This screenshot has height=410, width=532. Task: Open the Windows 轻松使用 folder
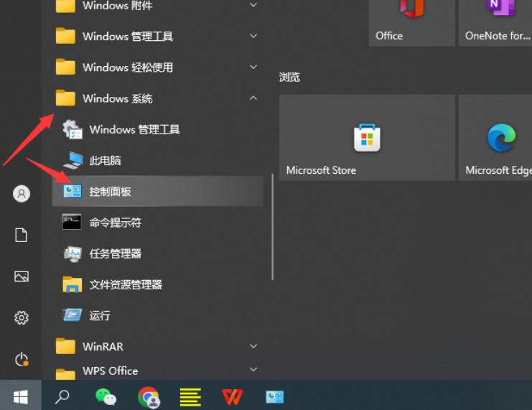click(158, 67)
